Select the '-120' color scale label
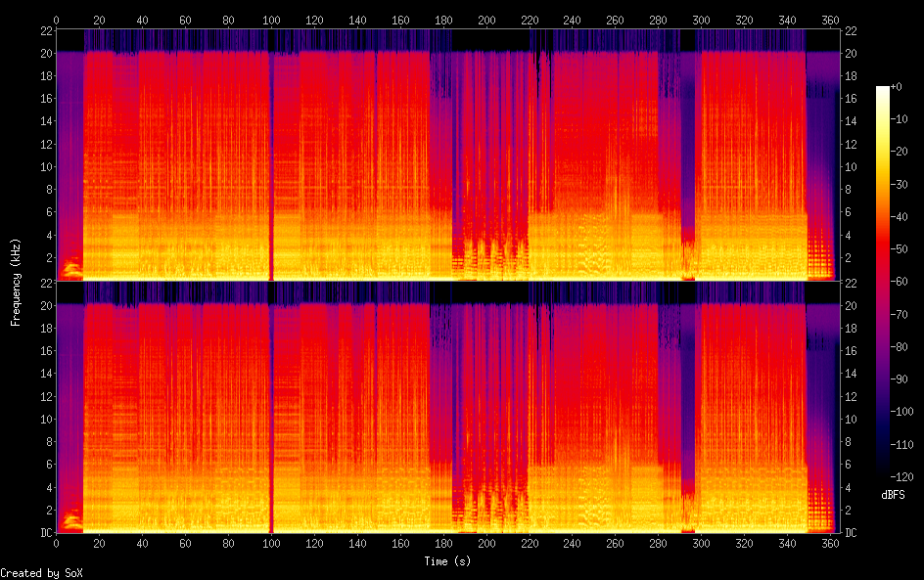924x580 pixels. pos(901,477)
